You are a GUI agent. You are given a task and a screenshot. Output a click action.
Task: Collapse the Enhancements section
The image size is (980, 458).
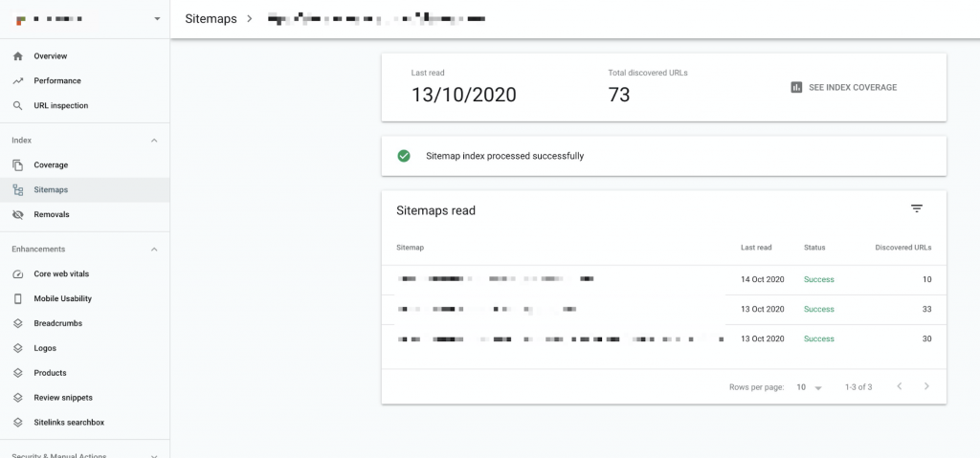(154, 250)
